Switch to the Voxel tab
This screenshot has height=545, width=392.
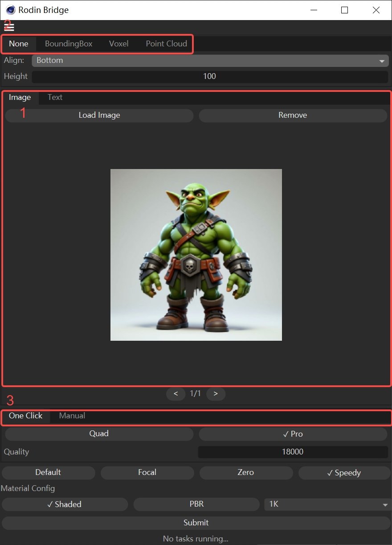(118, 44)
